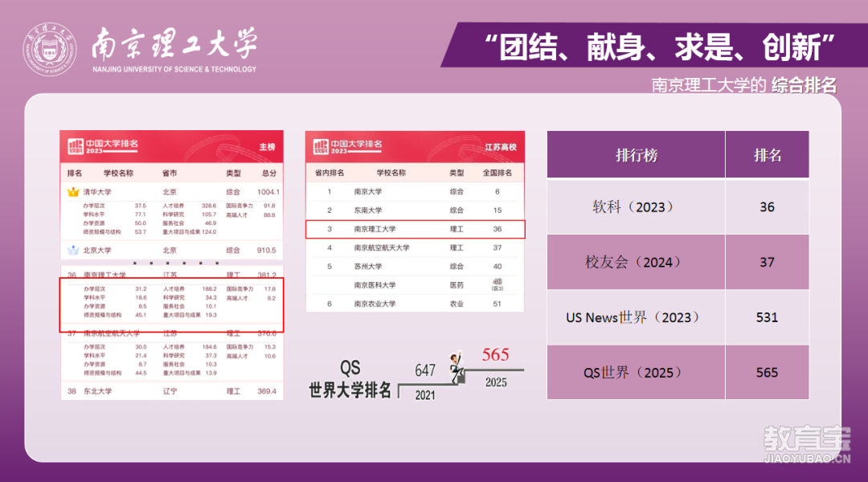Screen dimensions: 868x482
Task: Click the 主榜 label in the red header
Action: tap(268, 147)
